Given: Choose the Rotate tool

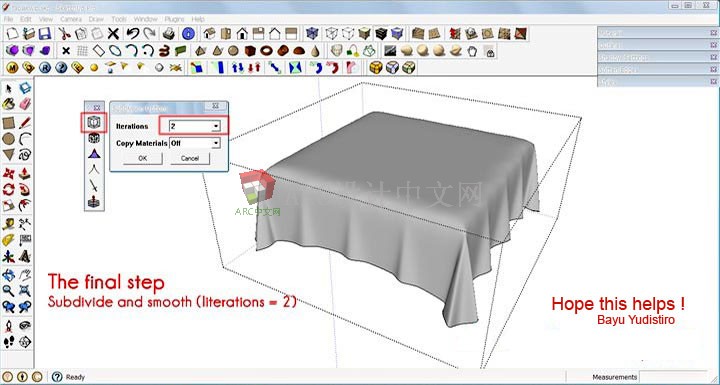Looking at the screenshot, I should [x=9, y=189].
